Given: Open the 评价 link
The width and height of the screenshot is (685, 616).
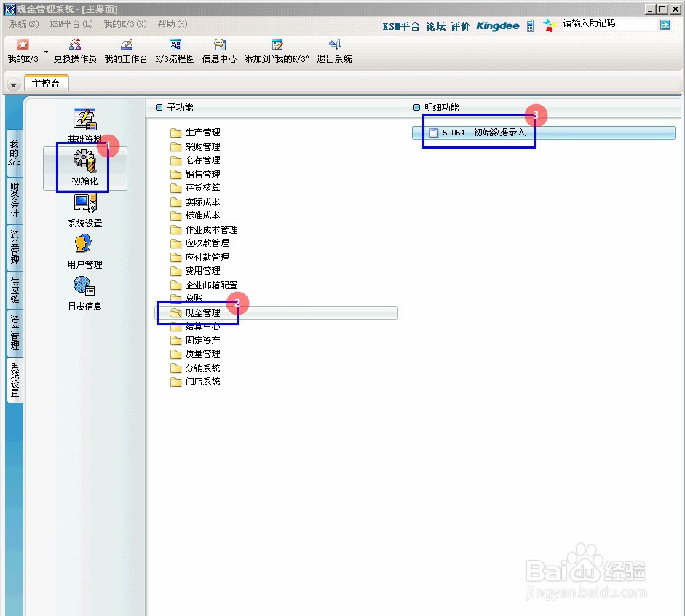Looking at the screenshot, I should pyautogui.click(x=460, y=27).
